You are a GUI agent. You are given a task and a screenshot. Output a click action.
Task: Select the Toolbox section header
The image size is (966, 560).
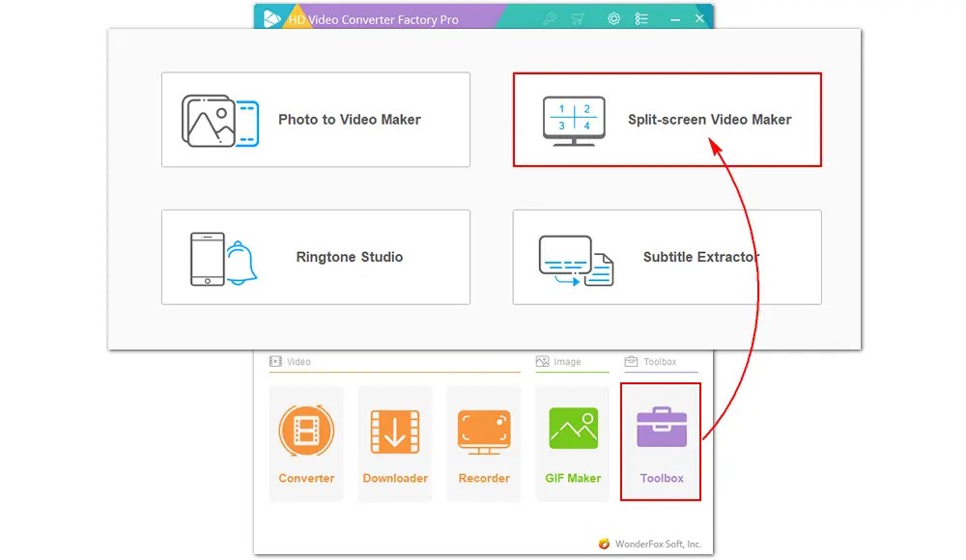pyautogui.click(x=650, y=362)
